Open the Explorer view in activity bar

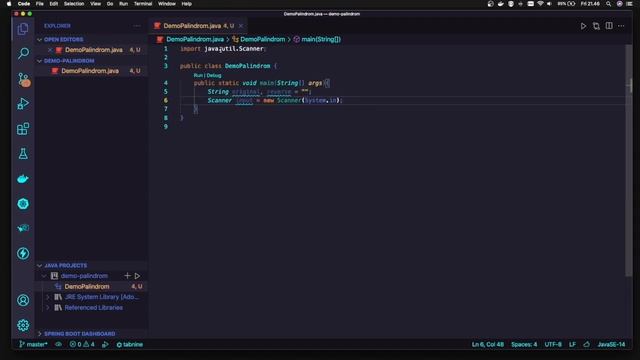coord(23,29)
